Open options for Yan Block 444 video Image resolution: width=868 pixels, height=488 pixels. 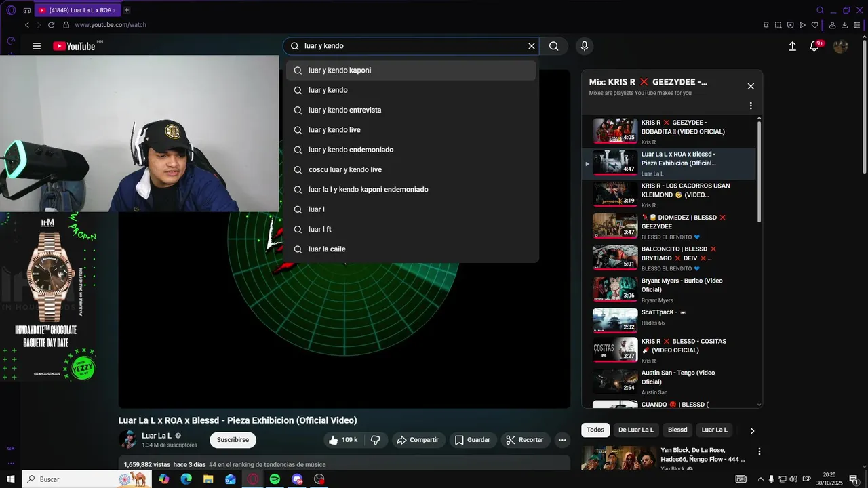(759, 451)
